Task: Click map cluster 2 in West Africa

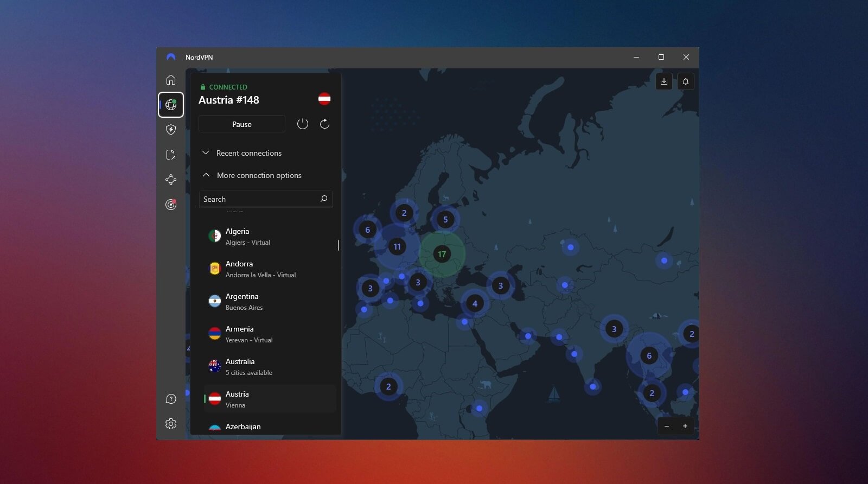Action: click(x=388, y=386)
